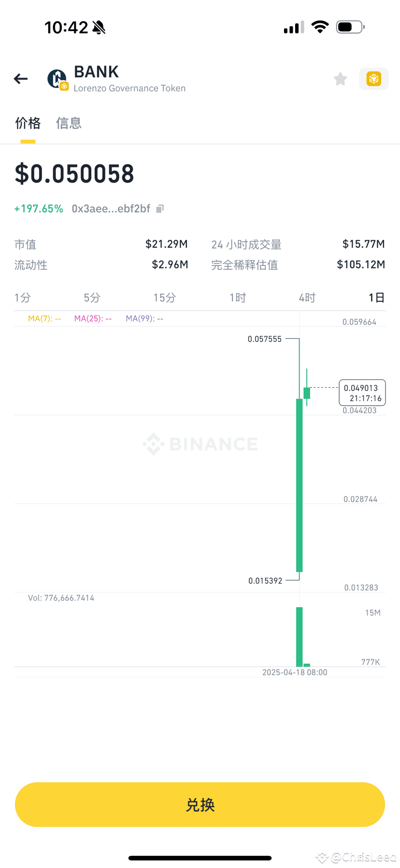Open the yellow BNB chain cube icon
The image size is (400, 868).
coord(374,79)
